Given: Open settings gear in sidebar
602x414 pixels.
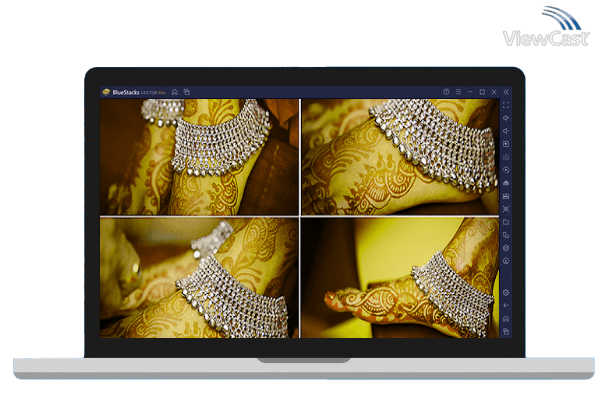Looking at the screenshot, I should point(506,293).
